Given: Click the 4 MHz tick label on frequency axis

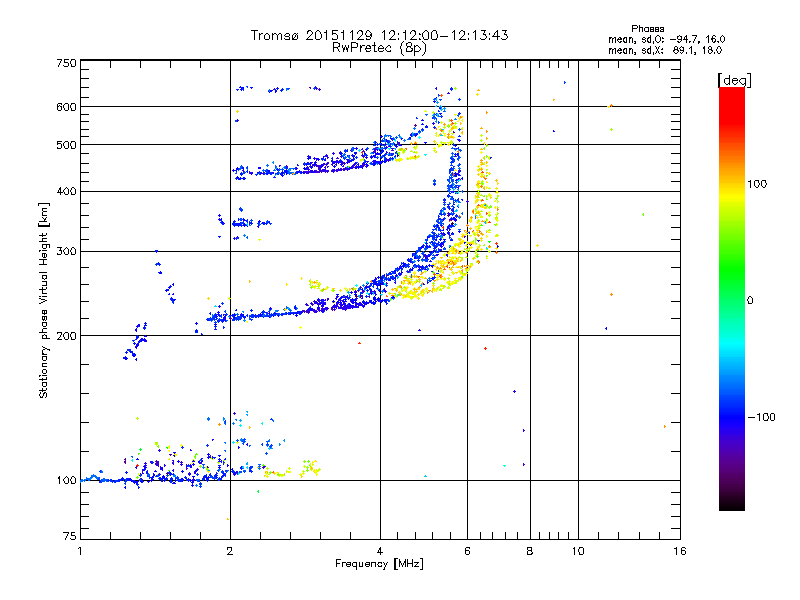Looking at the screenshot, I should (x=380, y=551).
